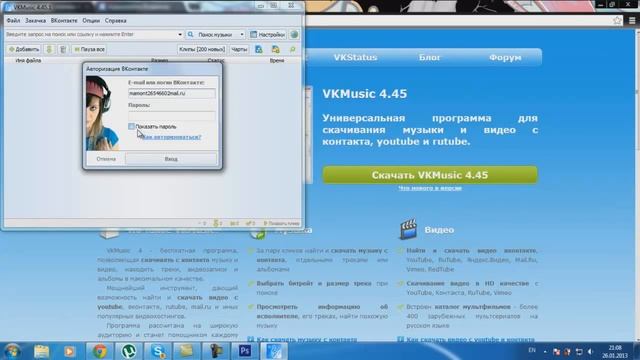Open the Форум tab on website
Viewport: 640px width, 360px height.
point(505,58)
